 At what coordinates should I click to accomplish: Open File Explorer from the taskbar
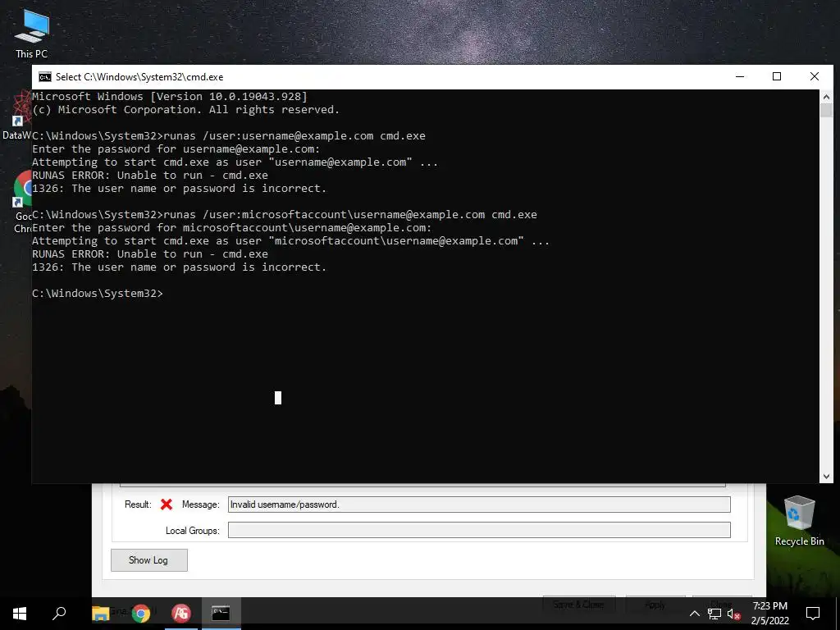pos(100,613)
